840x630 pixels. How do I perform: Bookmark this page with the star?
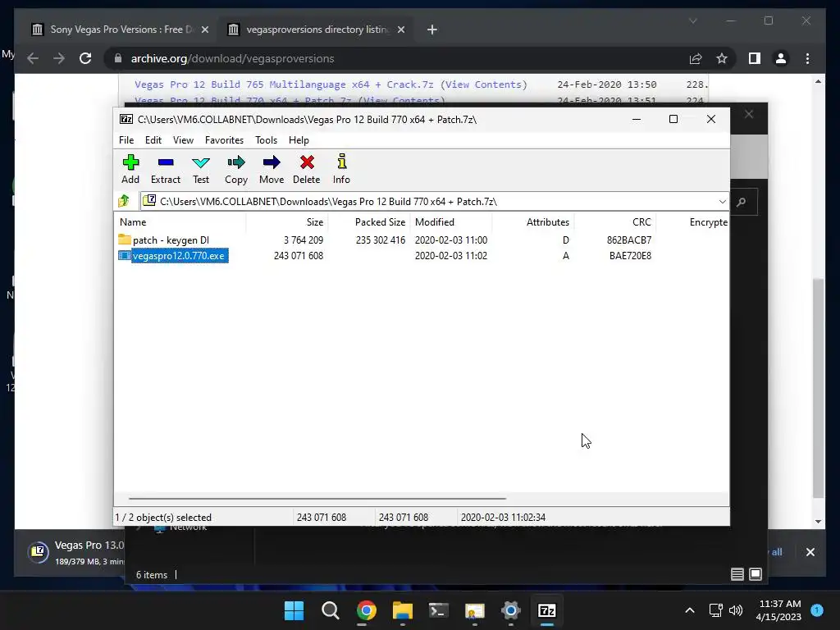click(x=722, y=58)
